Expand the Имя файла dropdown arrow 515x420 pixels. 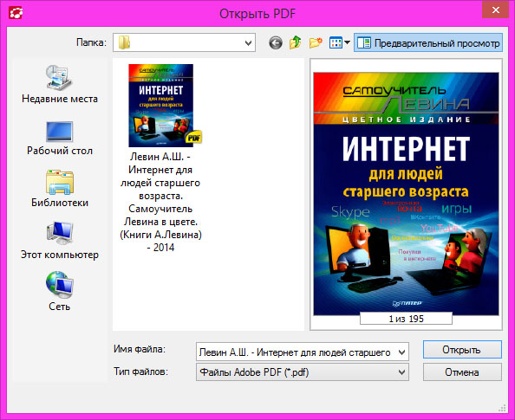click(x=401, y=352)
